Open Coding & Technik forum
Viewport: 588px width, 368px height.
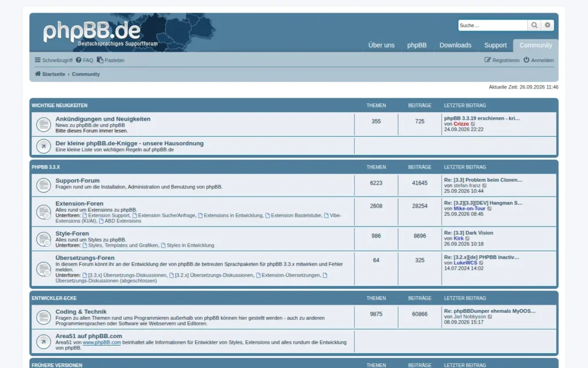click(81, 311)
